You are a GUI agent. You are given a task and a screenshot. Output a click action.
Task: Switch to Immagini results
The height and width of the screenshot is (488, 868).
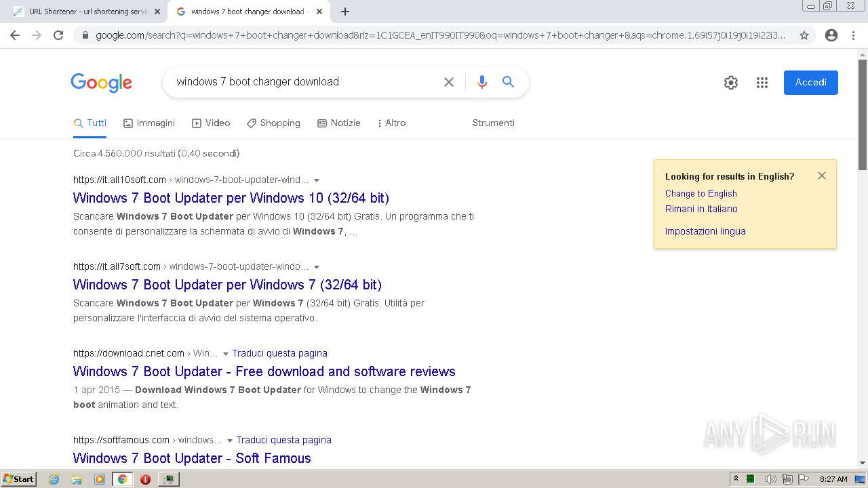click(149, 123)
